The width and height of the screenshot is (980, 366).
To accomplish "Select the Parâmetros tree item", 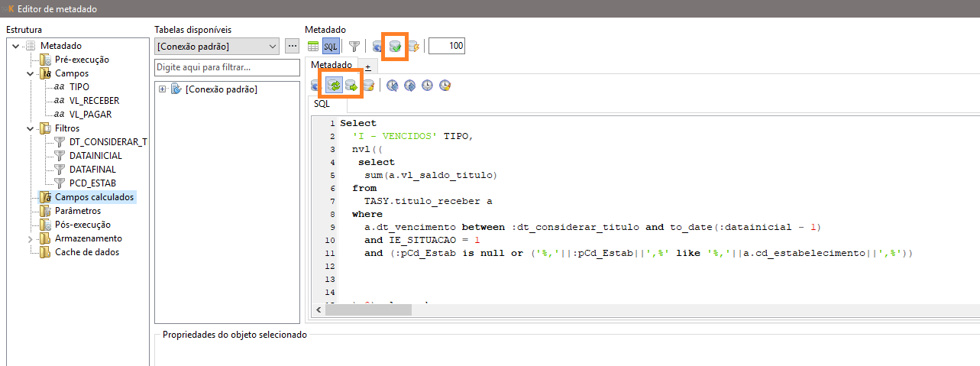I will point(77,211).
